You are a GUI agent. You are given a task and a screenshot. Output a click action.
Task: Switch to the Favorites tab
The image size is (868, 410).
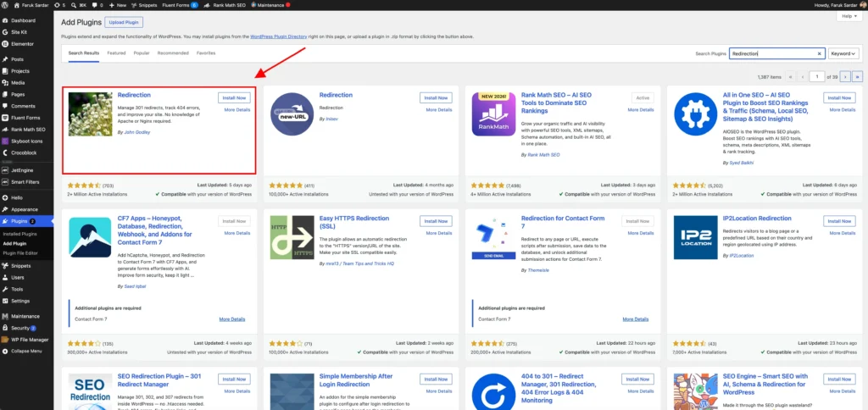point(206,53)
